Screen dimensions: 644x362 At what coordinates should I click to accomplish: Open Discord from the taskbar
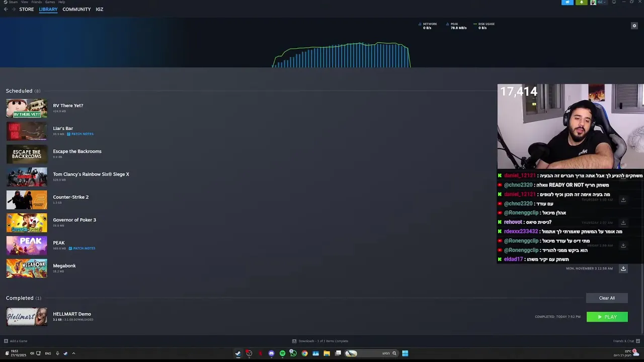tap(271, 353)
